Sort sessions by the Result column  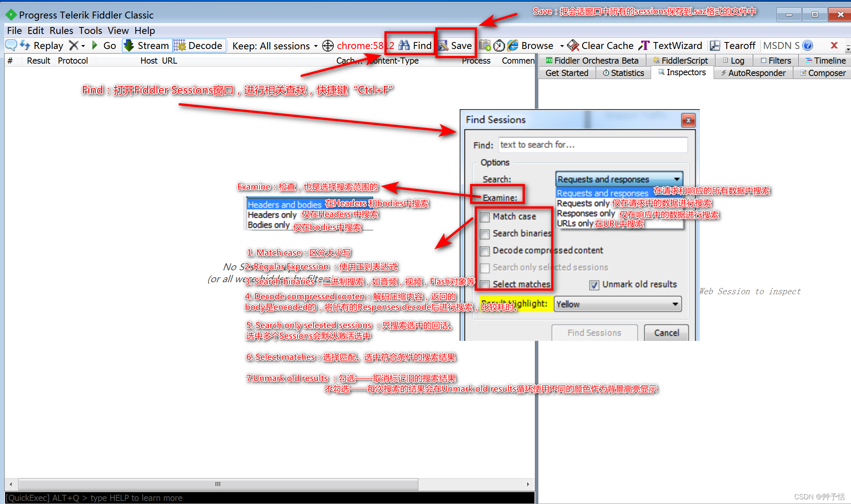click(39, 61)
